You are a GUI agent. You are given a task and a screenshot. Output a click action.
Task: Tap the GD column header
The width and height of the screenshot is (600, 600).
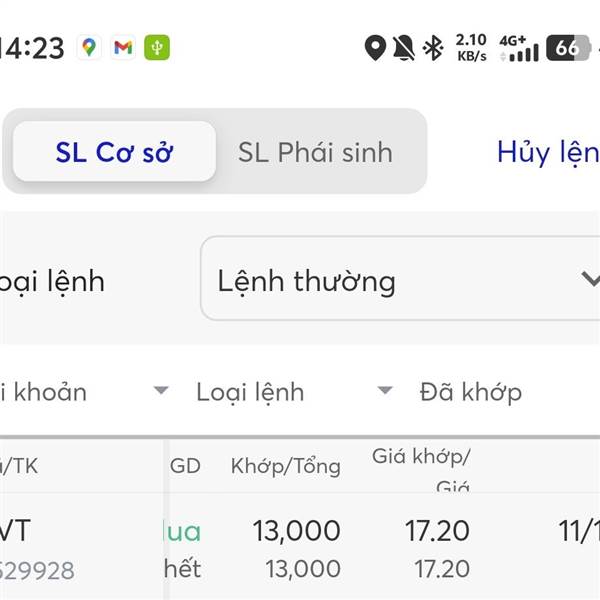coord(185,465)
